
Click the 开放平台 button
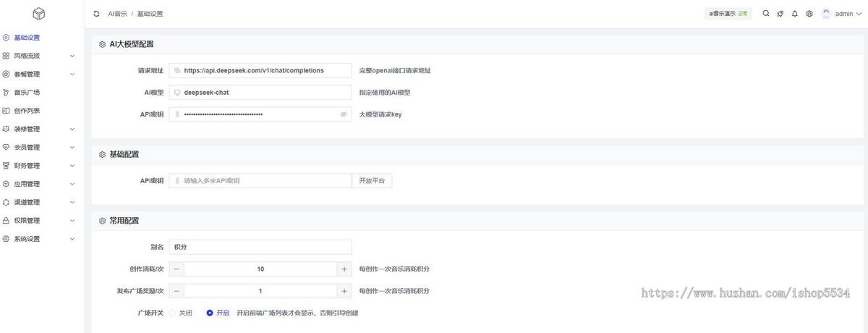[x=372, y=180]
